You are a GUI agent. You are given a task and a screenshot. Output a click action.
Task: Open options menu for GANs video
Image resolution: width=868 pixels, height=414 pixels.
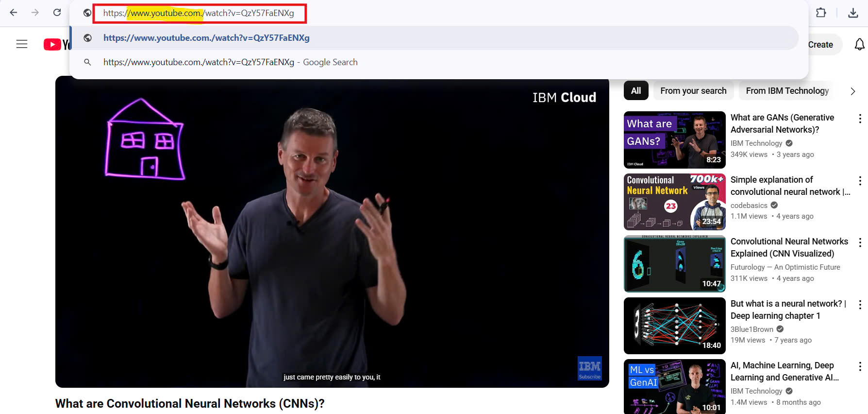[x=860, y=119]
